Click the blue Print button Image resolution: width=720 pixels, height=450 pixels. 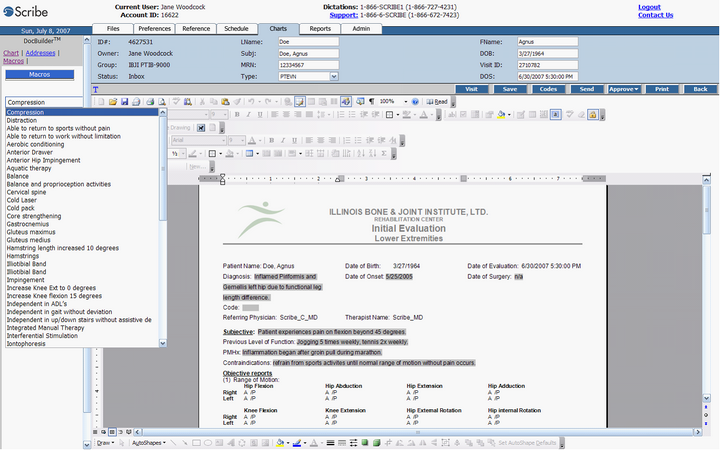click(x=662, y=89)
